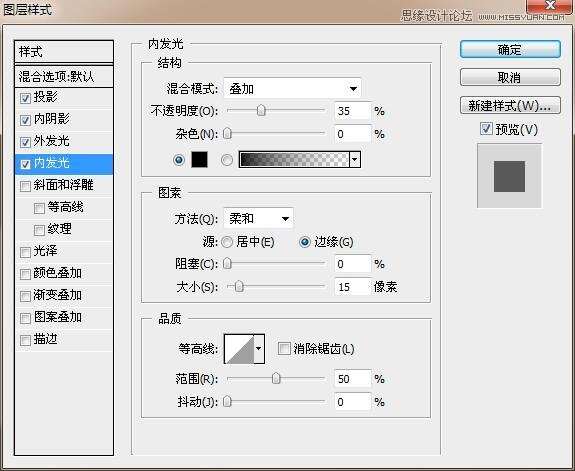Check the 消除锯齿(L) anti-alias option
Viewport: 575px width, 471px height.
click(x=284, y=348)
